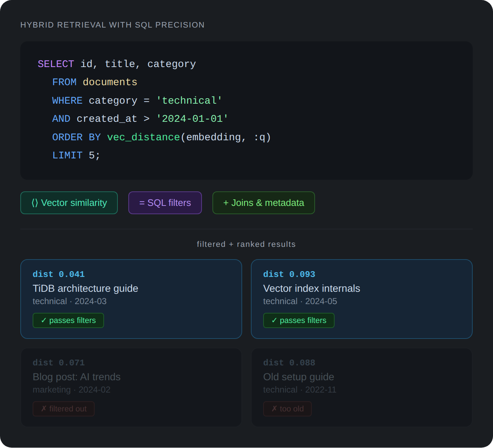Open the TiDB architecture guide result
This screenshot has height=448, width=493.
[x=85, y=289]
